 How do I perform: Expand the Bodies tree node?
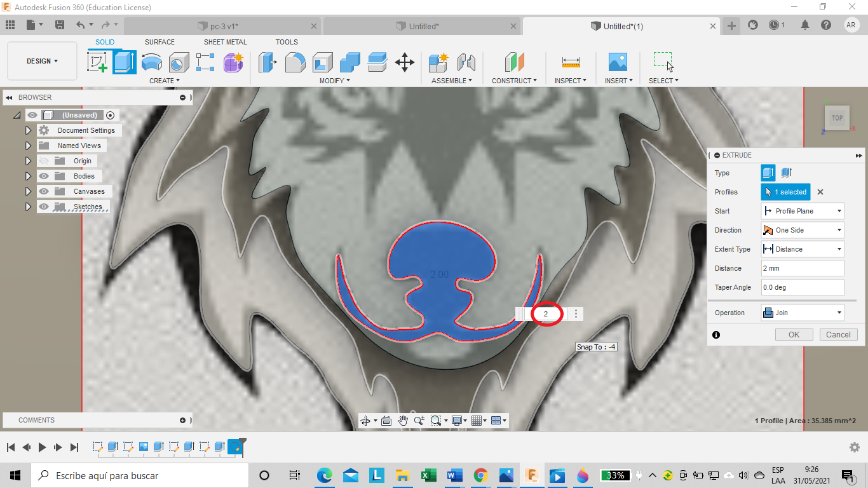[28, 176]
